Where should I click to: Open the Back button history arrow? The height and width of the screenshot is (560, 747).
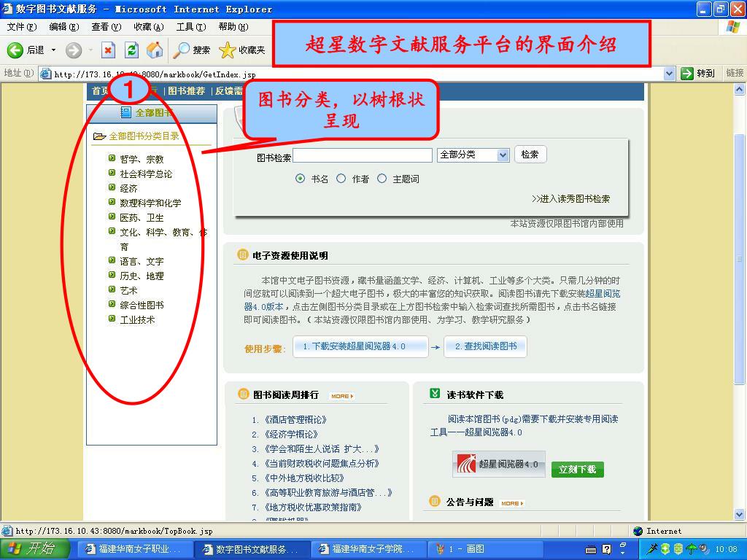(53, 50)
